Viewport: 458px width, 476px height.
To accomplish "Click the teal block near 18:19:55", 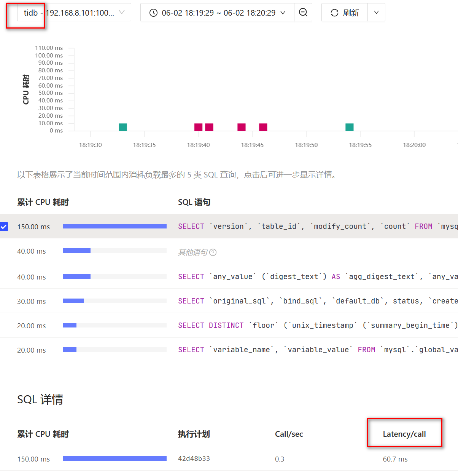I will click(x=349, y=127).
